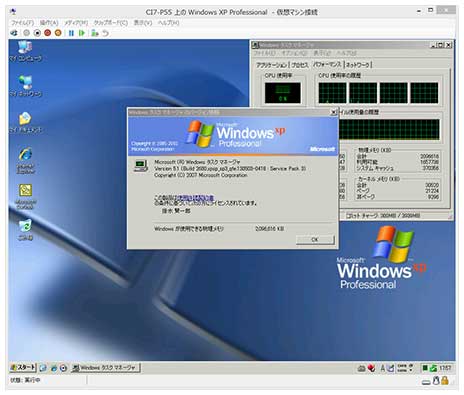Select the マイ ドキュメント desktop icon
The image size is (464, 395).
click(25, 122)
